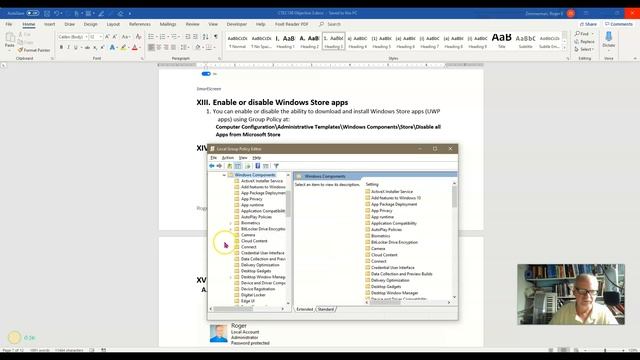Viewport: 640px width, 360px height.
Task: Toggle Underline formatting in the ribbon
Action: click(76, 48)
